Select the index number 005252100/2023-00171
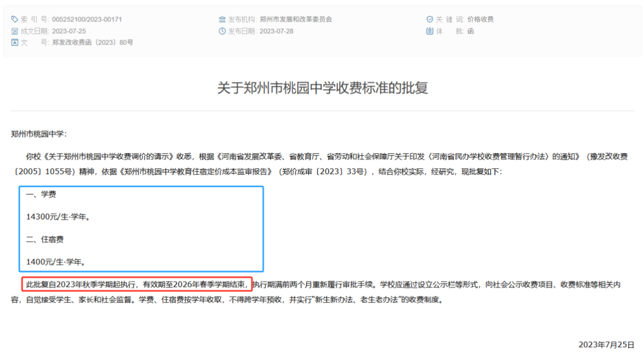This screenshot has width=644, height=361. (x=87, y=20)
